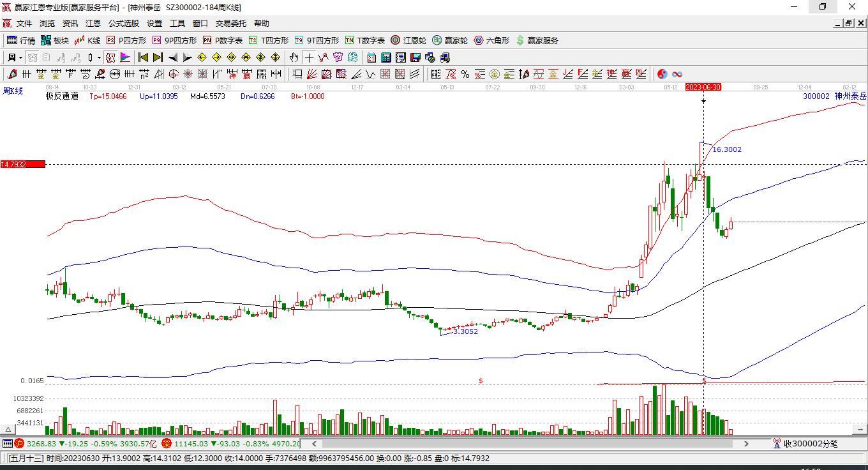Click the Tp=15.0466 indicator value
Image resolution: width=868 pixels, height=470 pixels.
pos(108,96)
